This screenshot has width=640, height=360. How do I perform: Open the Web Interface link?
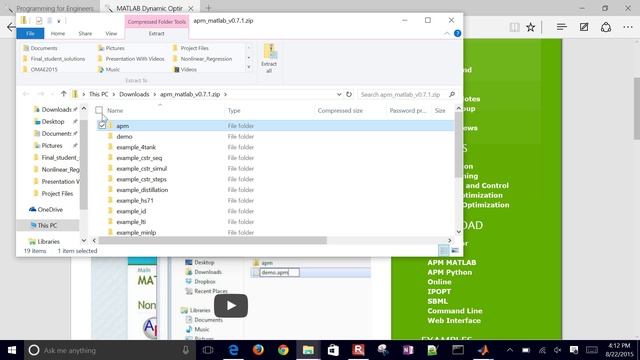(454, 320)
